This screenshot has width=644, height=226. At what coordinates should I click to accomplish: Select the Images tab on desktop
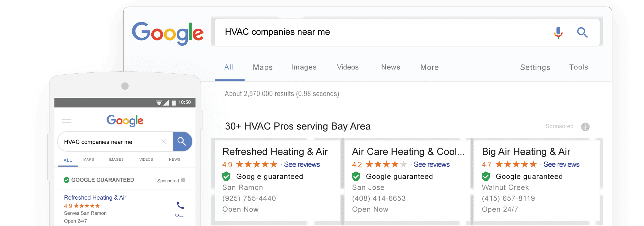[304, 67]
